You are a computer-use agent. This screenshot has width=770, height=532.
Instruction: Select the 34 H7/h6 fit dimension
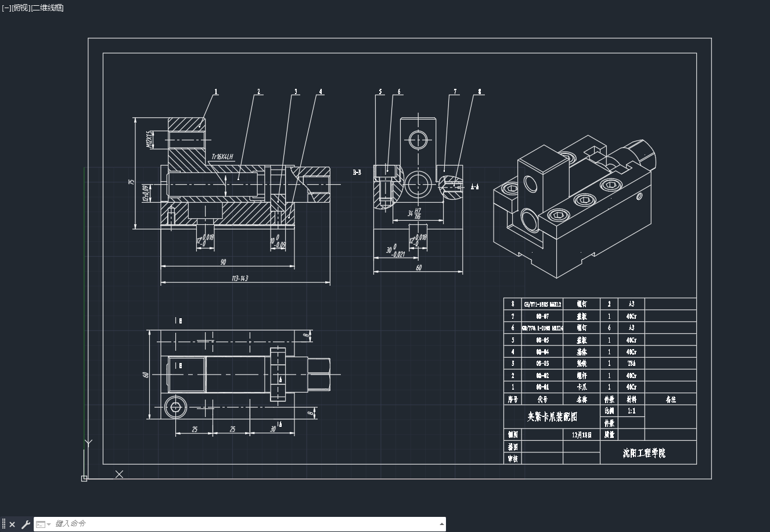pyautogui.click(x=414, y=213)
